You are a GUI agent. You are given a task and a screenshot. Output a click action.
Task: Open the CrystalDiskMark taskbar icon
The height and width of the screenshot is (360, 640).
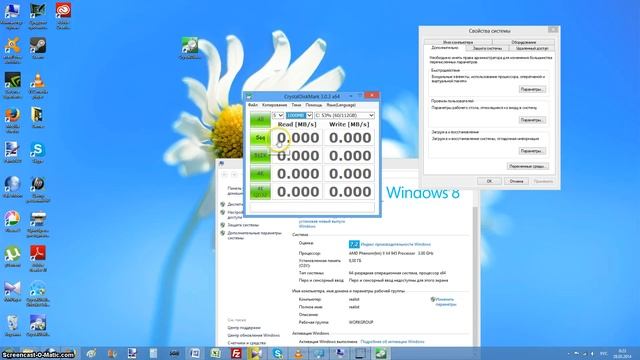tap(382, 353)
